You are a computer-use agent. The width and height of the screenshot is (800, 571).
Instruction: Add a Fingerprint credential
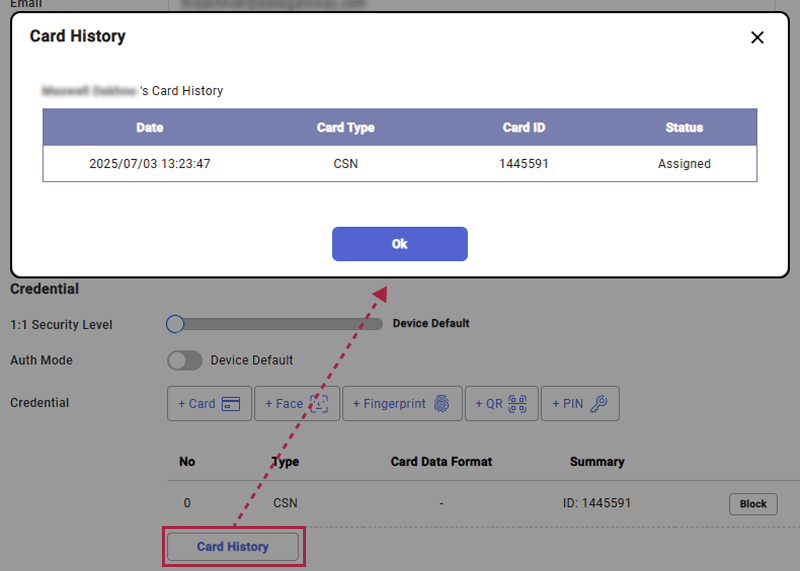(x=402, y=404)
